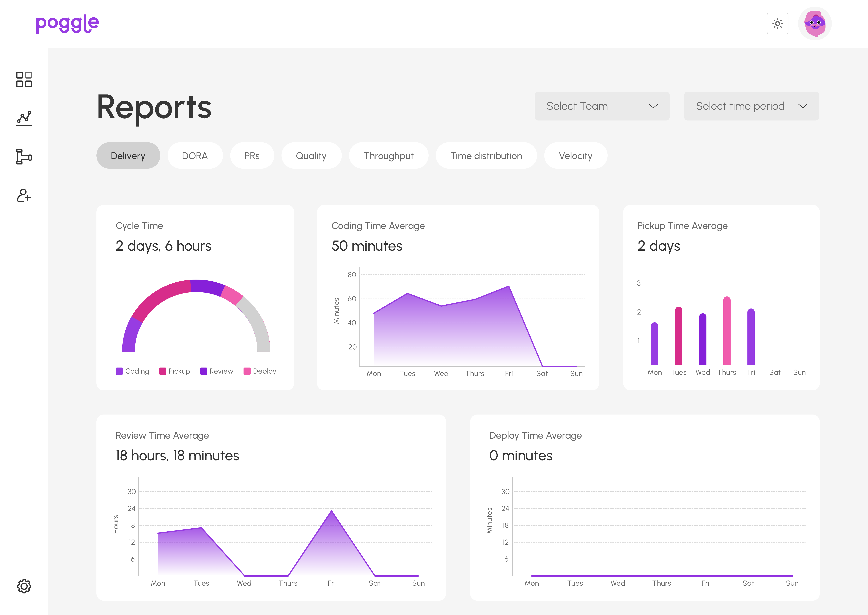Viewport: 868px width, 615px height.
Task: Switch to the Throughput tab
Action: (388, 156)
